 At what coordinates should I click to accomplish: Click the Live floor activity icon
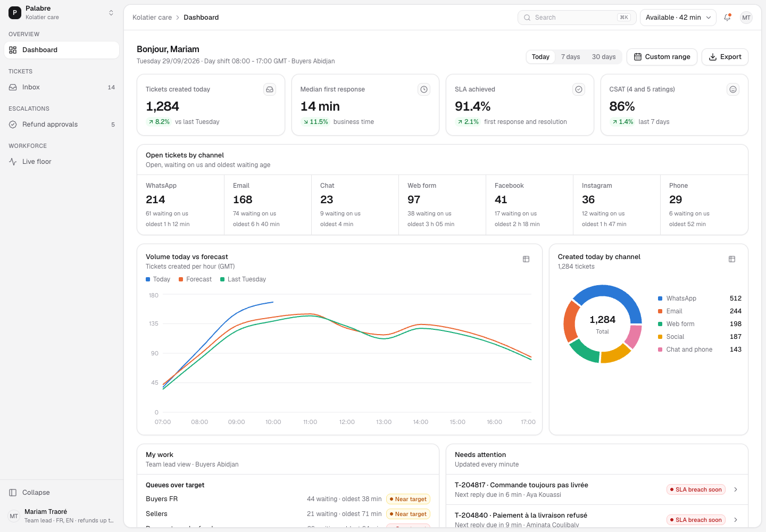point(13,162)
